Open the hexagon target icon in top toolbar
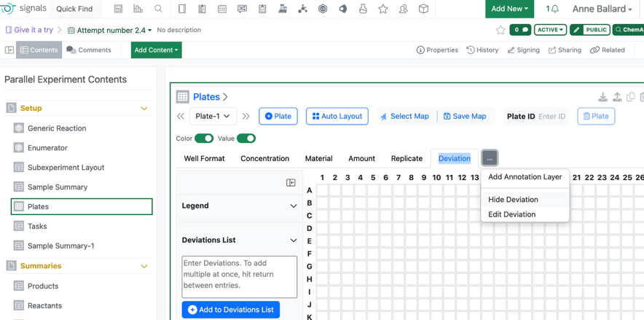 tap(323, 9)
